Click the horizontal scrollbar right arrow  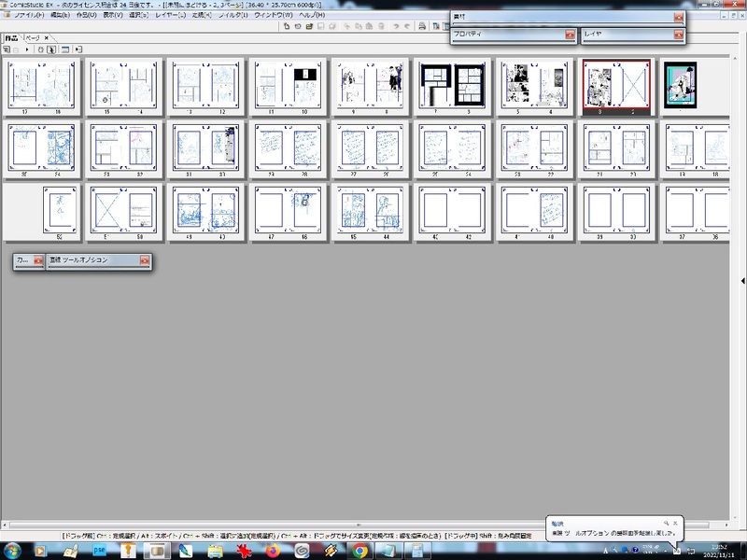(x=726, y=525)
